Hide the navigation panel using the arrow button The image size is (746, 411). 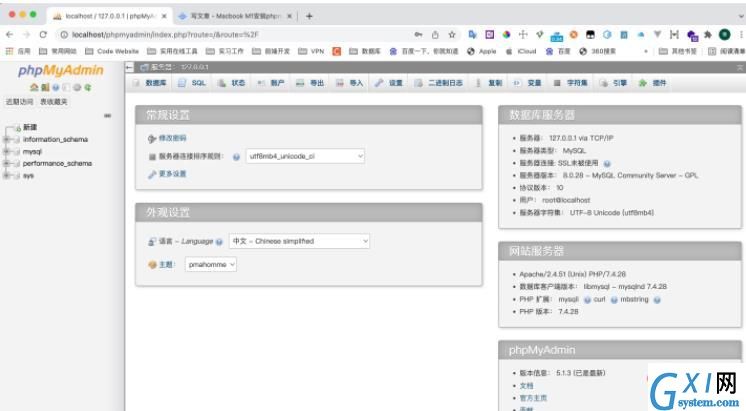(x=129, y=67)
